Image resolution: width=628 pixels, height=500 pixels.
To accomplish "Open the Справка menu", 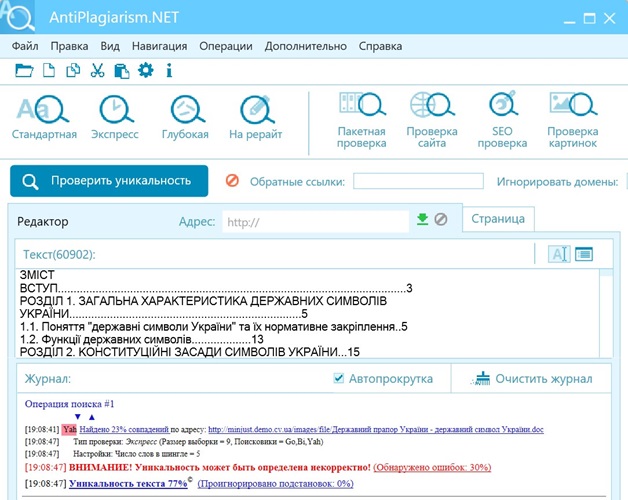I will click(x=380, y=46).
